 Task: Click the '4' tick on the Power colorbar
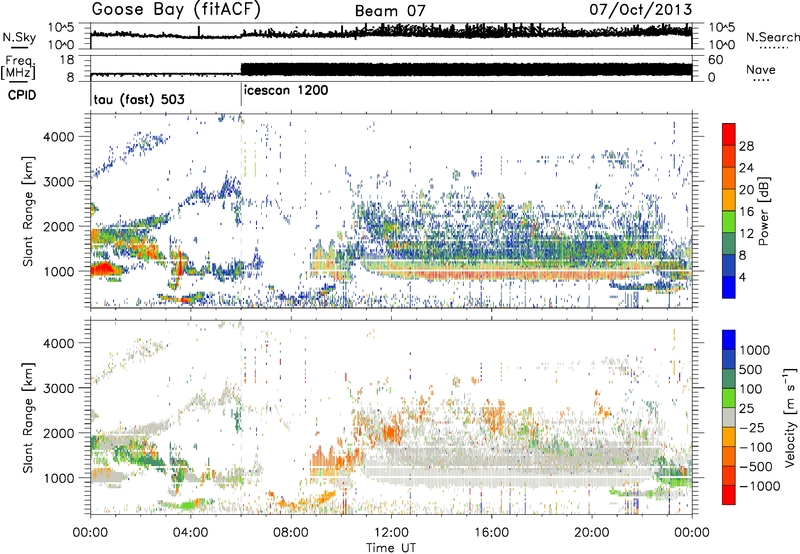[742, 278]
